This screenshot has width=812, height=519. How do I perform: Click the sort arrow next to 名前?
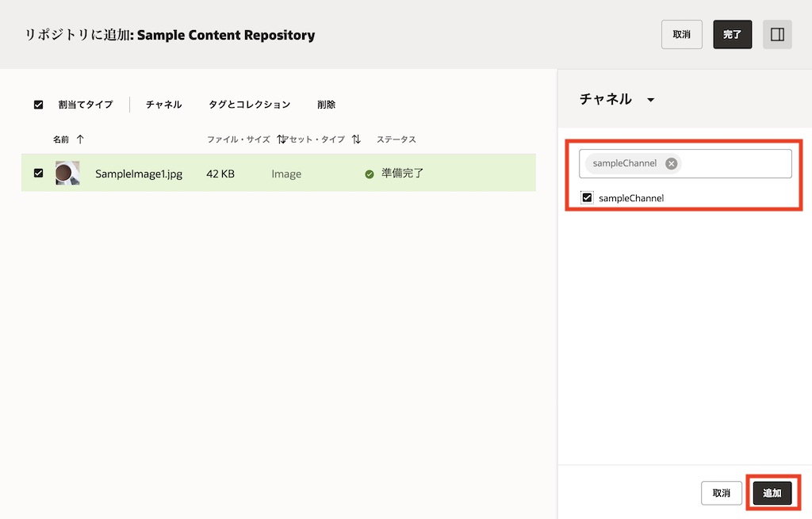click(x=80, y=139)
